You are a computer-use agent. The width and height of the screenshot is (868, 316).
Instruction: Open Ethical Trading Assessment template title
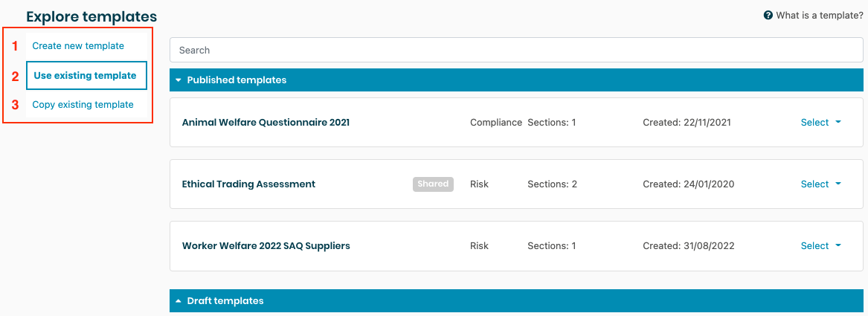(248, 184)
